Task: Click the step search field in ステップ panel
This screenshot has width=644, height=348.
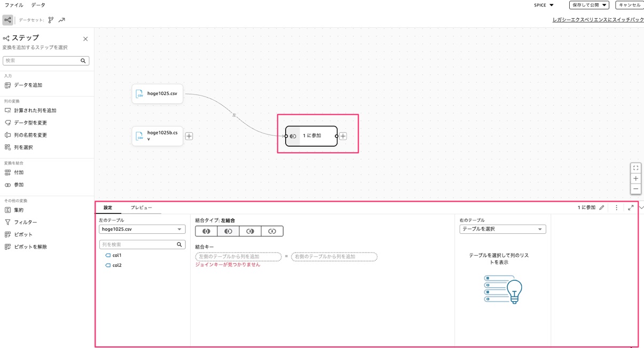Action: pyautogui.click(x=42, y=61)
